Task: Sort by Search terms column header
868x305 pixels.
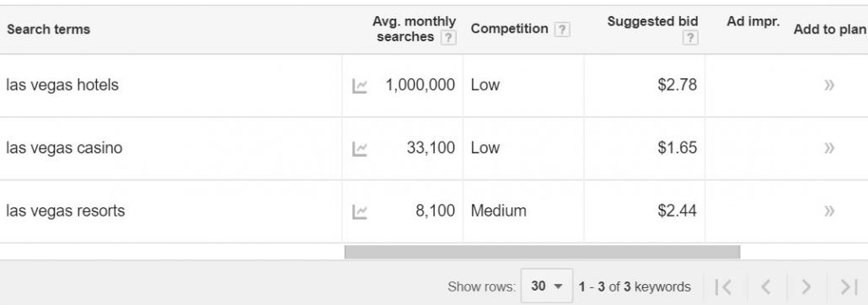Action: point(48,29)
